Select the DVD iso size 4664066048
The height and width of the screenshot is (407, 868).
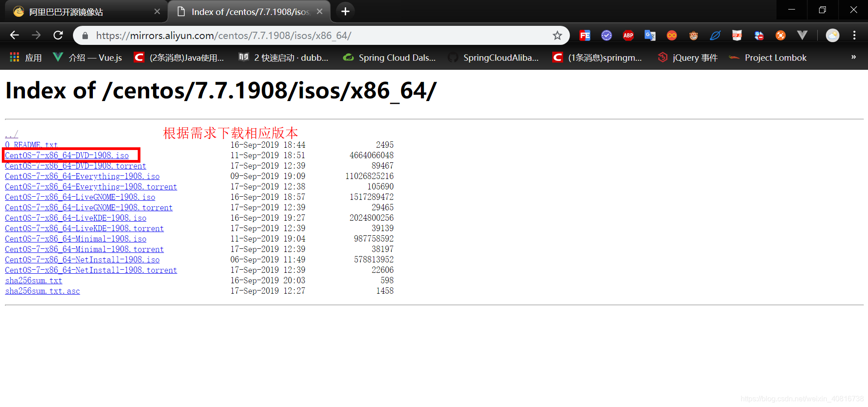[371, 155]
